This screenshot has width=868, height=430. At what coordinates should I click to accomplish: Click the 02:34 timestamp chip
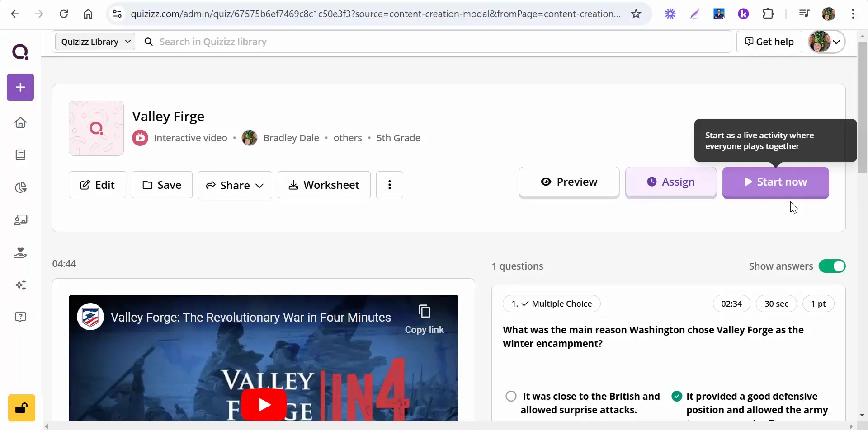731,304
